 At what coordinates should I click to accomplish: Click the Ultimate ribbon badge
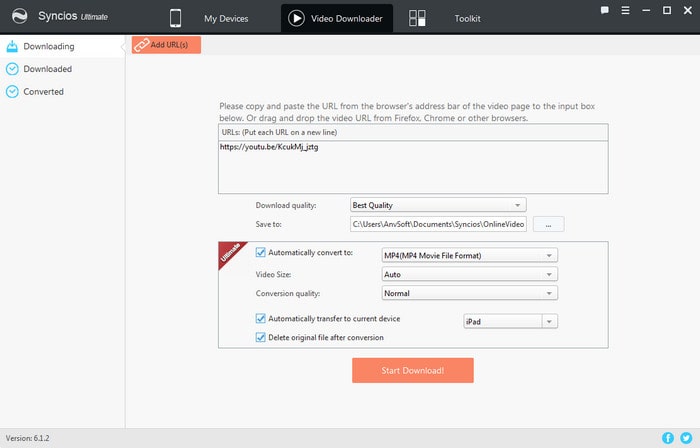(x=230, y=253)
